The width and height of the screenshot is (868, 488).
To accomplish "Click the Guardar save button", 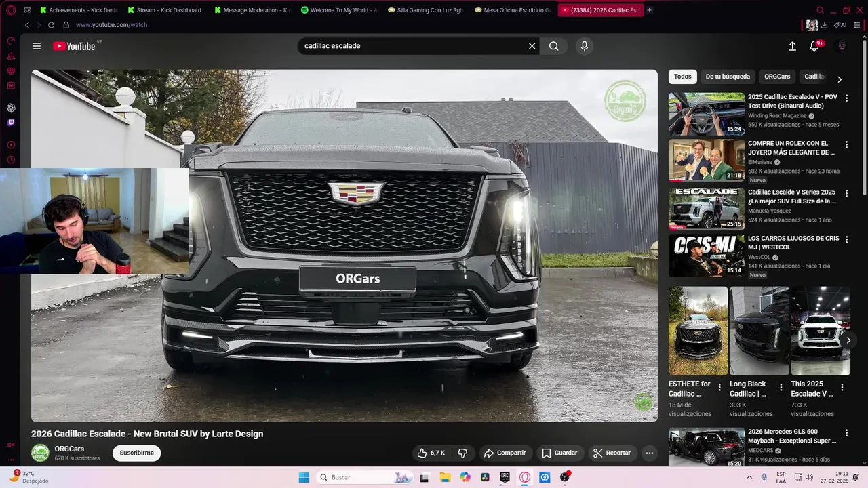I will 559,453.
